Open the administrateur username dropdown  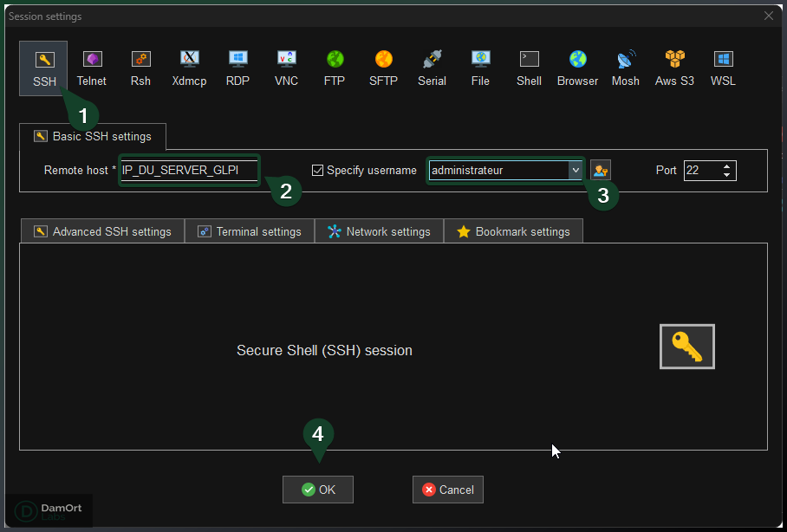click(574, 170)
